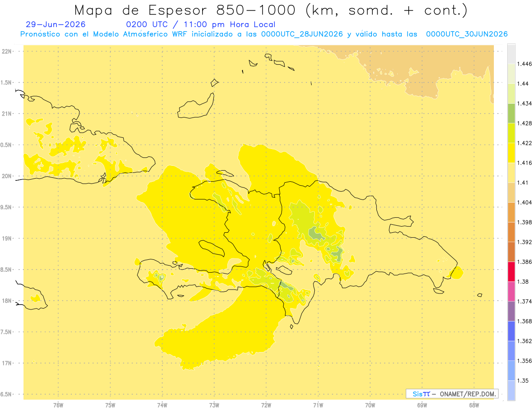This screenshot has width=532, height=411.
Task: Select the bright yellow swatch between 1.416 and 1.422
Action: coord(511,153)
